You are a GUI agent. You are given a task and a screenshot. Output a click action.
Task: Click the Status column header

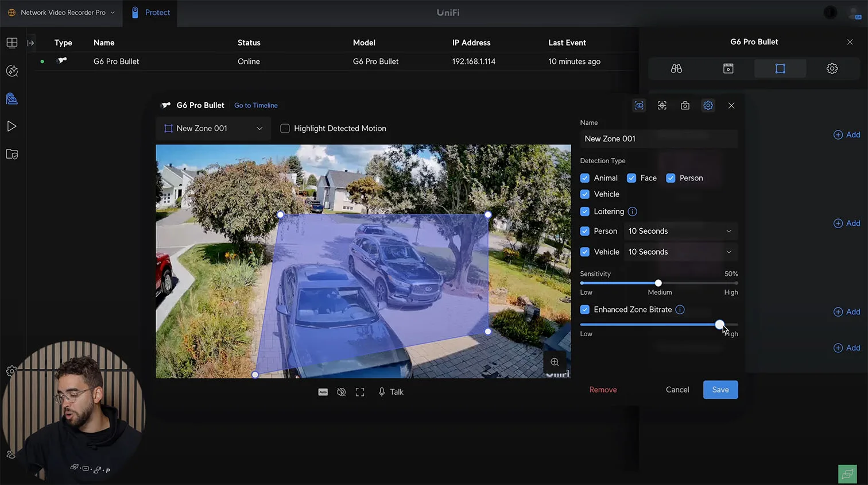coord(249,43)
